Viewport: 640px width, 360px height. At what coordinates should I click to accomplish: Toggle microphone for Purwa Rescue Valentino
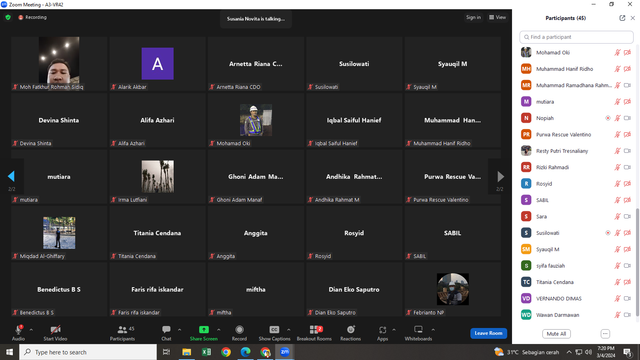pyautogui.click(x=618, y=134)
